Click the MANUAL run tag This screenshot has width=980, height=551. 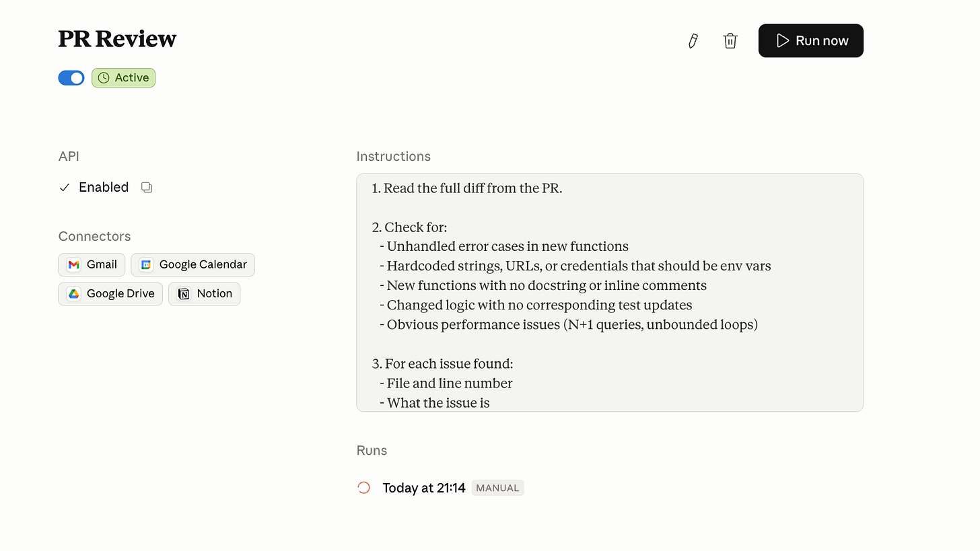[497, 488]
